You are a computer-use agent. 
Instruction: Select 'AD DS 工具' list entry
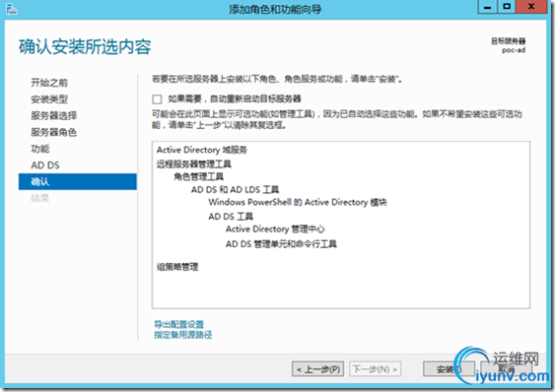[231, 216]
